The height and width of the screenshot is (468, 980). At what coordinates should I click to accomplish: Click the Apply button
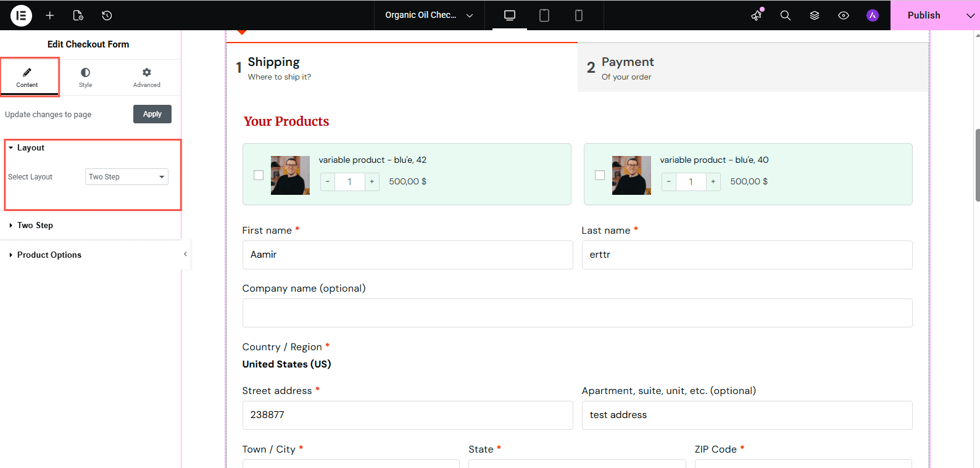152,114
